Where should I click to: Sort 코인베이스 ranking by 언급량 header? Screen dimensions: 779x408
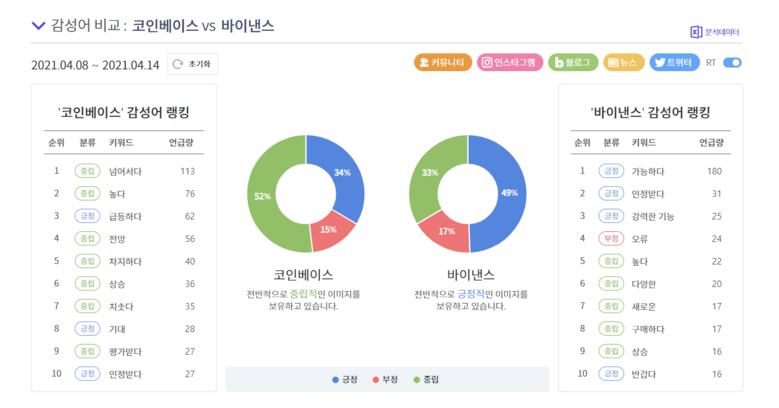click(181, 143)
